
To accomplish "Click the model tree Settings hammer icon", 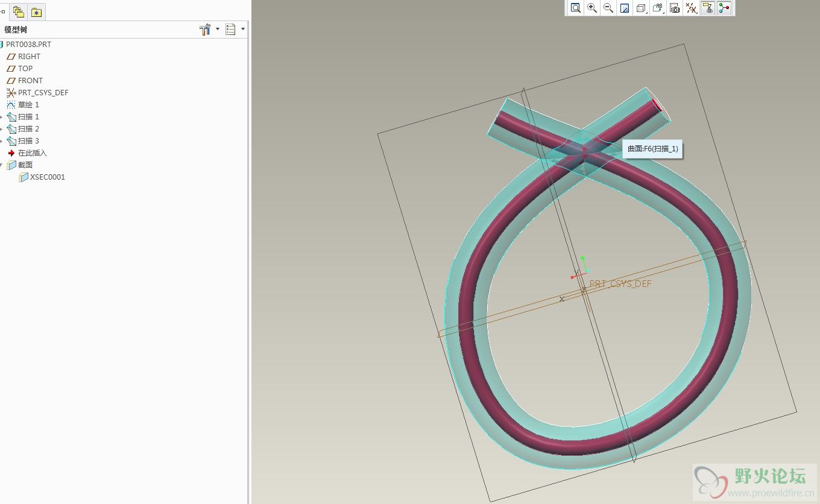I will [x=205, y=30].
